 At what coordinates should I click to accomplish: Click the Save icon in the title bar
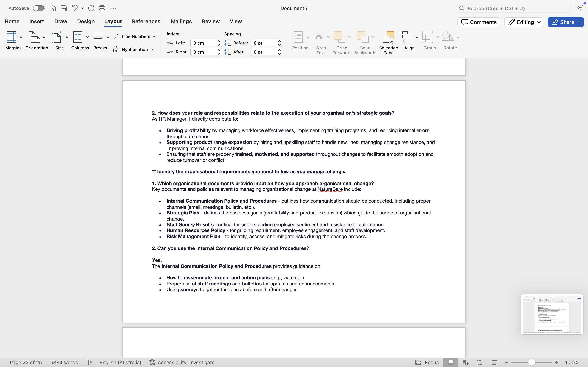pos(64,8)
